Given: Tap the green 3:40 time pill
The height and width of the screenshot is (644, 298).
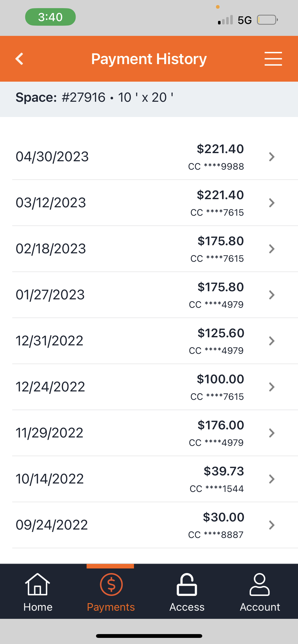Looking at the screenshot, I should click(50, 17).
